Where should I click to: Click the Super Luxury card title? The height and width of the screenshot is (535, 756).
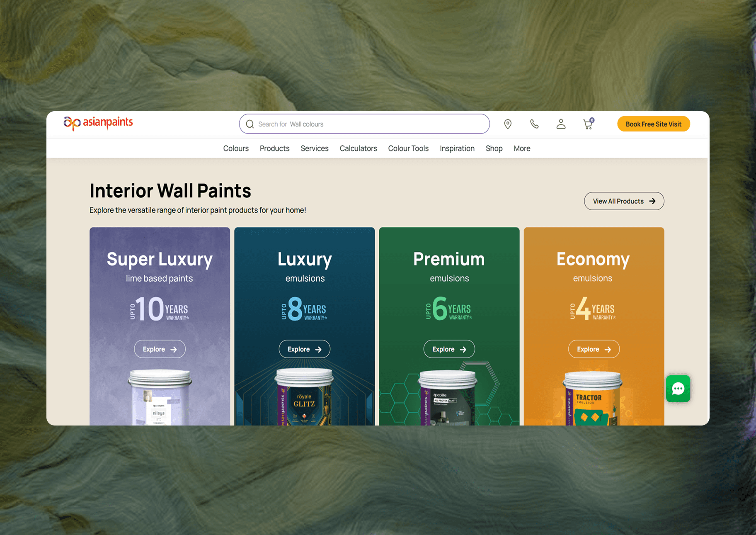[x=160, y=260]
